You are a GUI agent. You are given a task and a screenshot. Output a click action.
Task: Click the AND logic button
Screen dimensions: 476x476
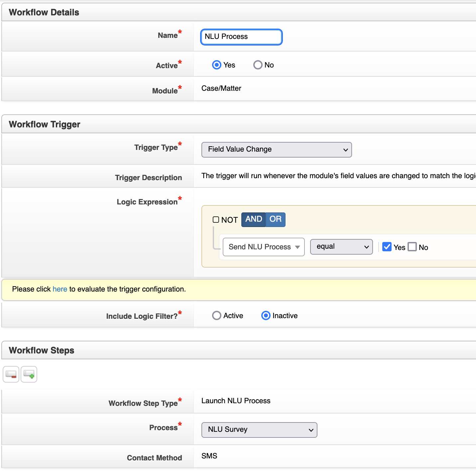pos(254,219)
